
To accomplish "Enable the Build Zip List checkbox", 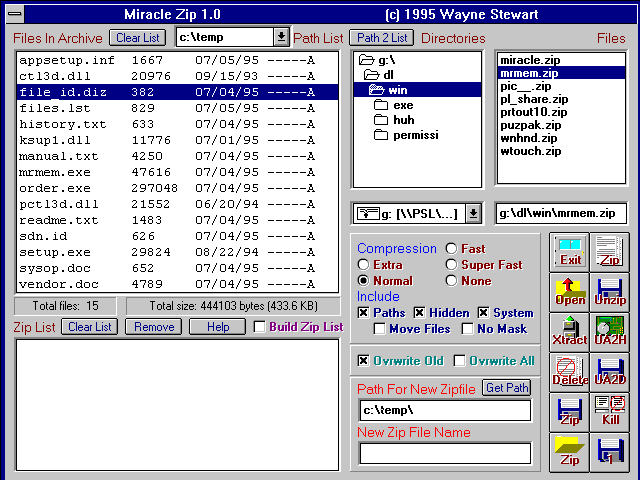I will click(260, 327).
